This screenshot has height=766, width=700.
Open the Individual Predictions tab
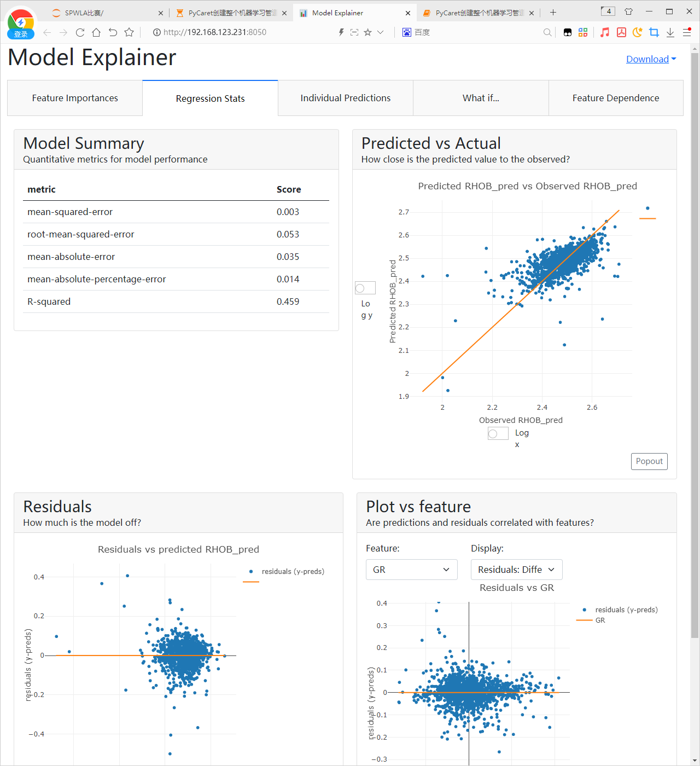pos(346,98)
